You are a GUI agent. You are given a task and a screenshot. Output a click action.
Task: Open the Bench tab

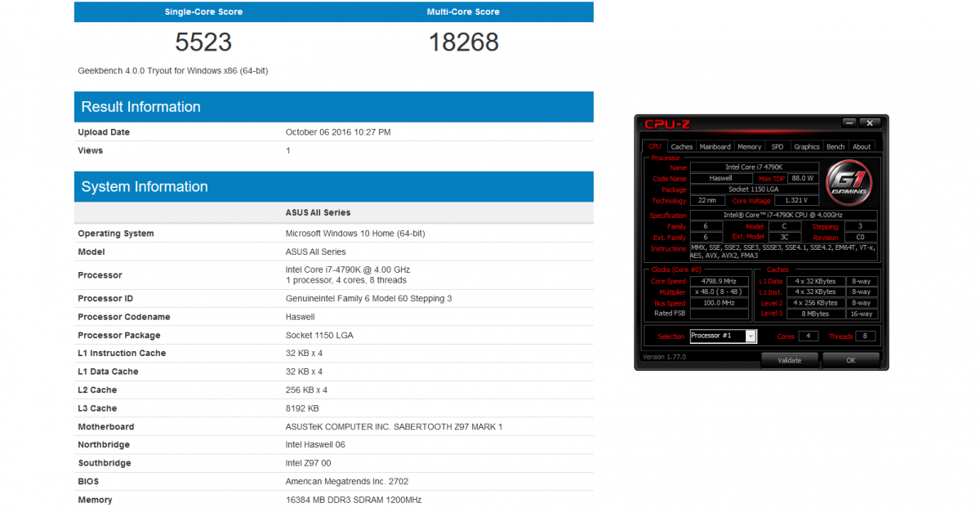[x=836, y=147]
